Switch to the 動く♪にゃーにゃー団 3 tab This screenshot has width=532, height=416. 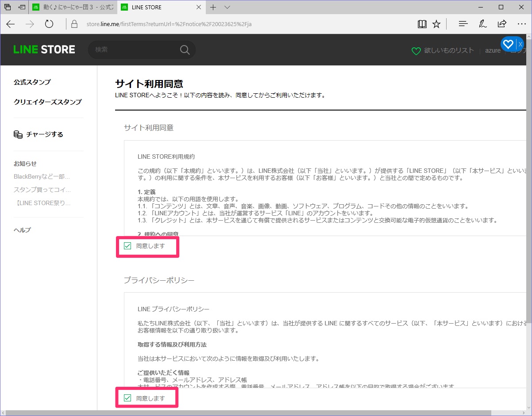[x=73, y=7]
